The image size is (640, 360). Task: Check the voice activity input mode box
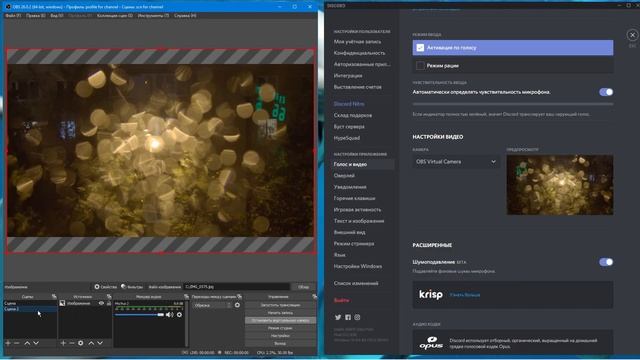[x=420, y=48]
